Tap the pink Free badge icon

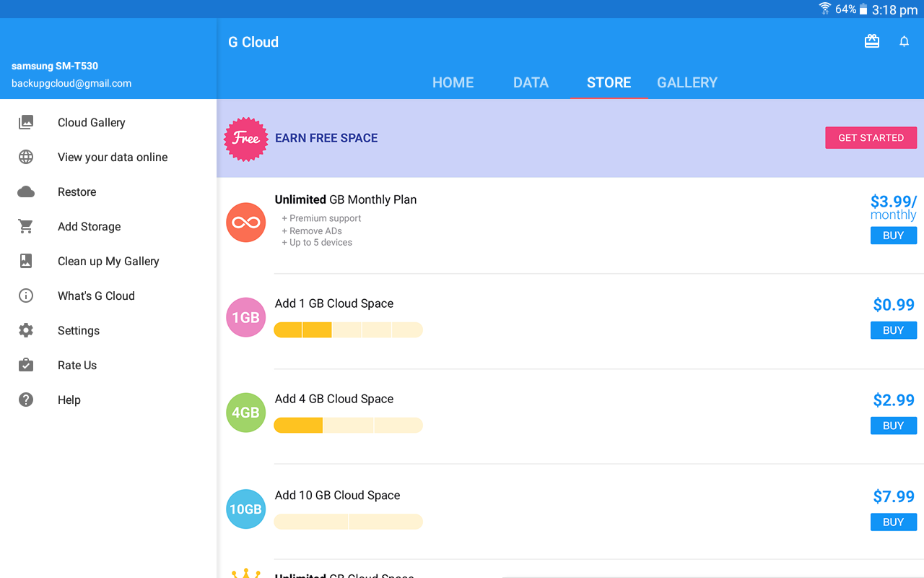click(x=246, y=139)
